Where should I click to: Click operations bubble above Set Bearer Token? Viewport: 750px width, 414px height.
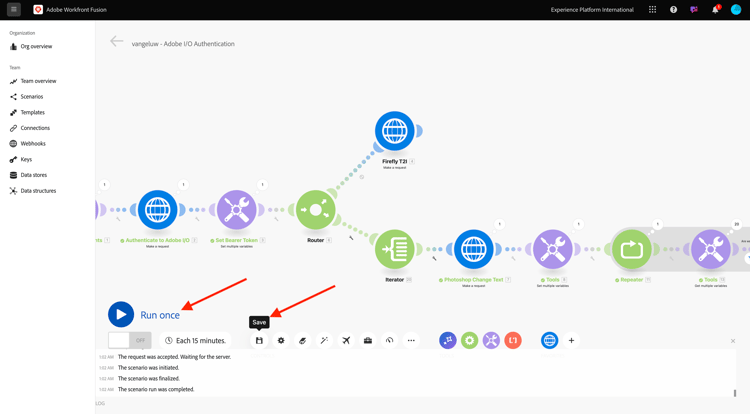coord(262,185)
